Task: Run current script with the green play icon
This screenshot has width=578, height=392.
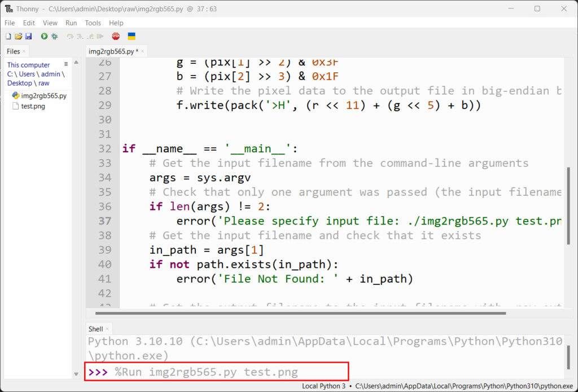Action: (x=44, y=36)
